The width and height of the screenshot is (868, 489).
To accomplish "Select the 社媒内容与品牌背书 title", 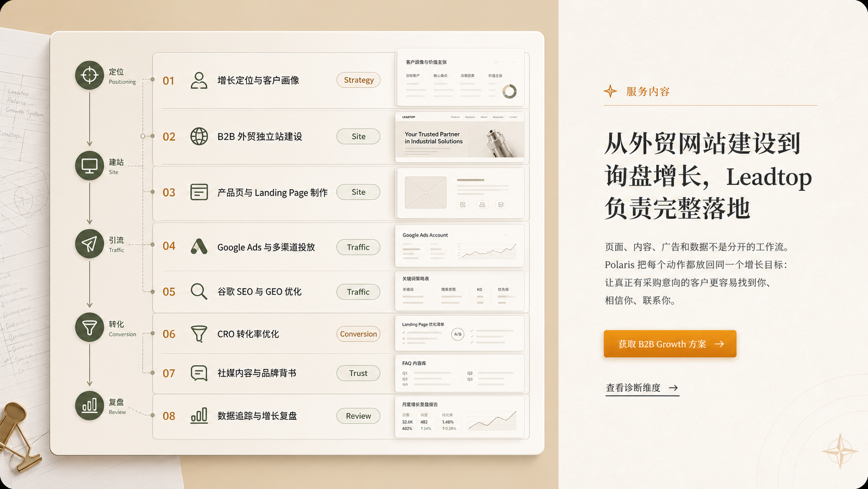I will (256, 373).
